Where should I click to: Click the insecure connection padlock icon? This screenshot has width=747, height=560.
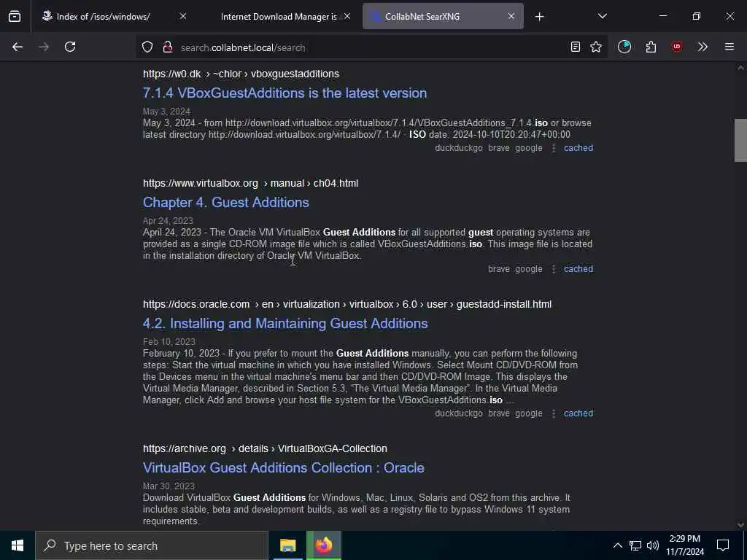tap(167, 47)
